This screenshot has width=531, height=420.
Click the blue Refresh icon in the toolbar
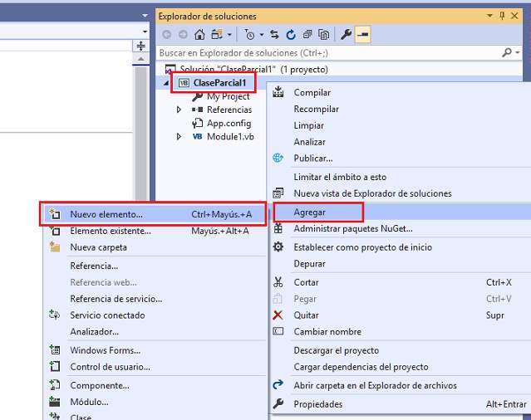(x=291, y=35)
